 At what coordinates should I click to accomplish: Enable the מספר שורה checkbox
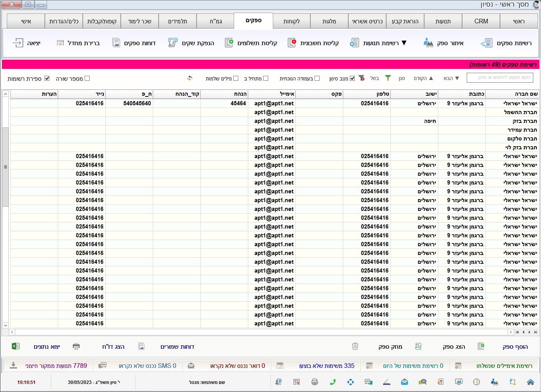coord(87,78)
